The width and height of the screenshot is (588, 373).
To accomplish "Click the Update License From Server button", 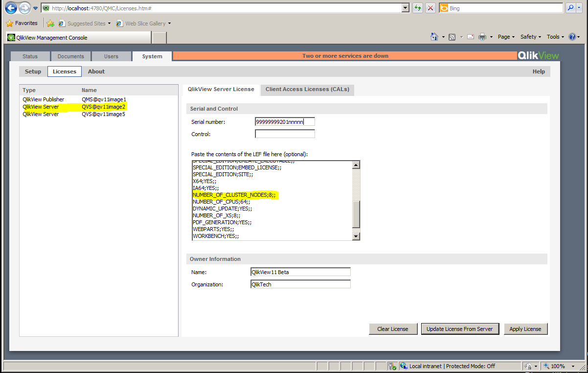I will tap(460, 329).
